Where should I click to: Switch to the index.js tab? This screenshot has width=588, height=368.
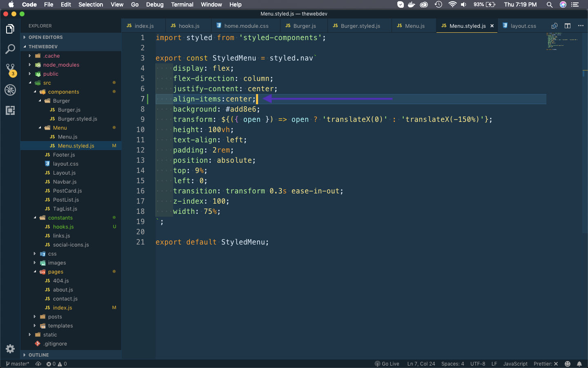coord(143,26)
